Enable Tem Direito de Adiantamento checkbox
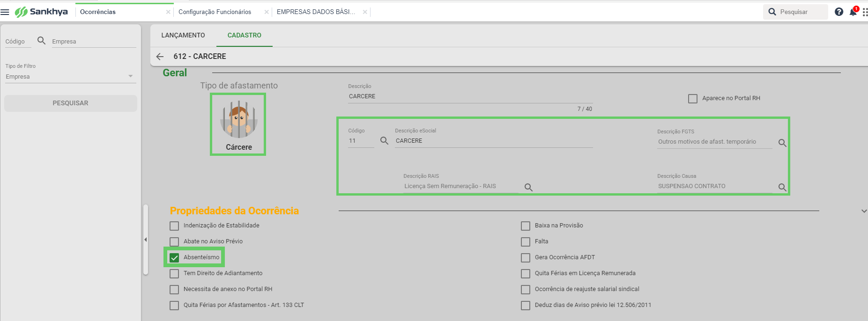The image size is (868, 321). pyautogui.click(x=174, y=274)
